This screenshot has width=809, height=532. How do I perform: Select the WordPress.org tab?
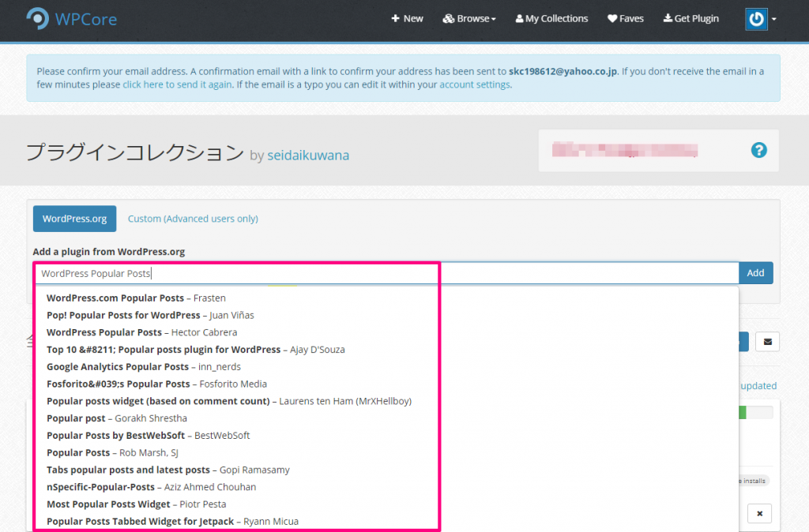point(75,219)
